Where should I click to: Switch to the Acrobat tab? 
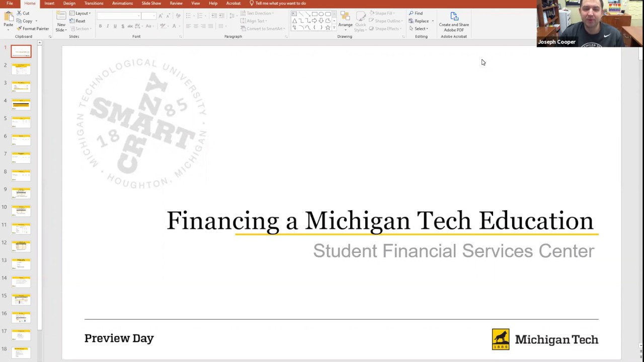233,3
